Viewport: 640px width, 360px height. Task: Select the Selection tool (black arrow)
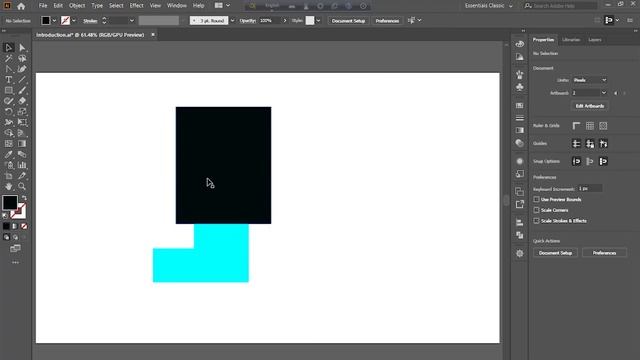9,48
